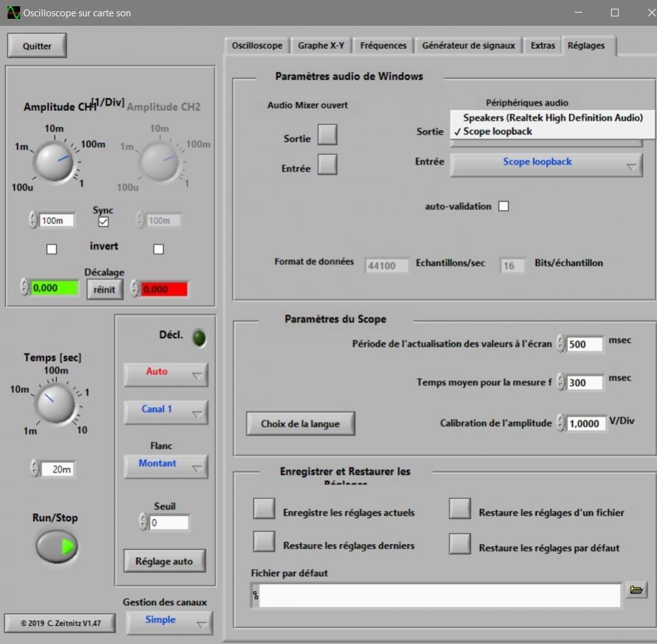Image resolution: width=657 pixels, height=644 pixels.
Task: Toggle the Sync checkbox
Action: point(103,221)
